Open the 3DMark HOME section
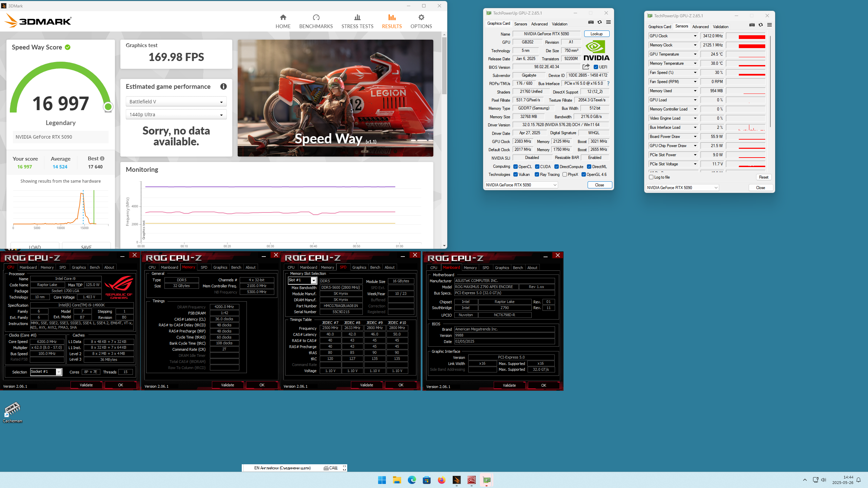This screenshot has width=868, height=488. pyautogui.click(x=283, y=21)
